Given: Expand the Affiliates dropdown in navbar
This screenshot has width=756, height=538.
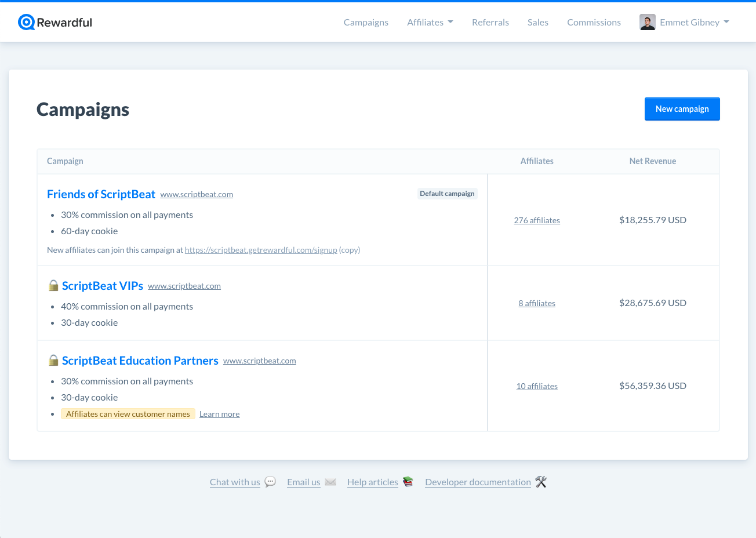Looking at the screenshot, I should [x=430, y=22].
